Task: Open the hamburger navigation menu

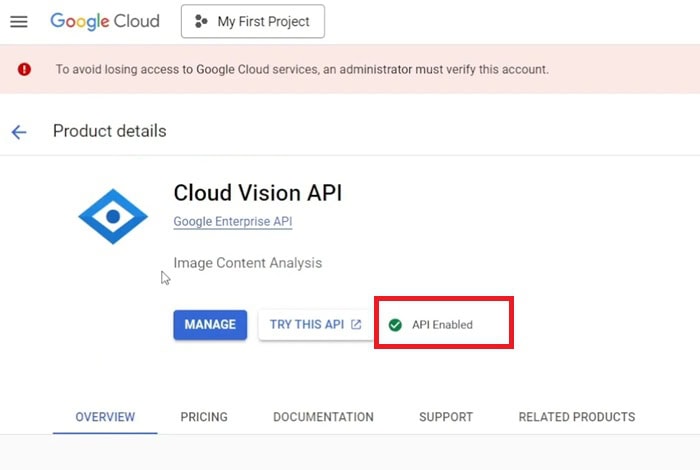Action: coord(19,21)
